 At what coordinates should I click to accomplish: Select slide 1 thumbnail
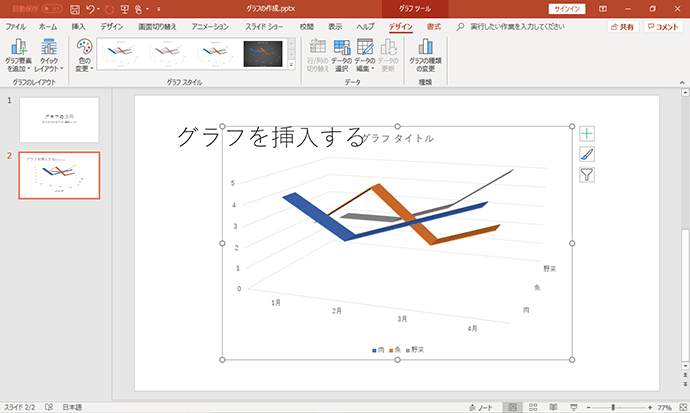59,120
